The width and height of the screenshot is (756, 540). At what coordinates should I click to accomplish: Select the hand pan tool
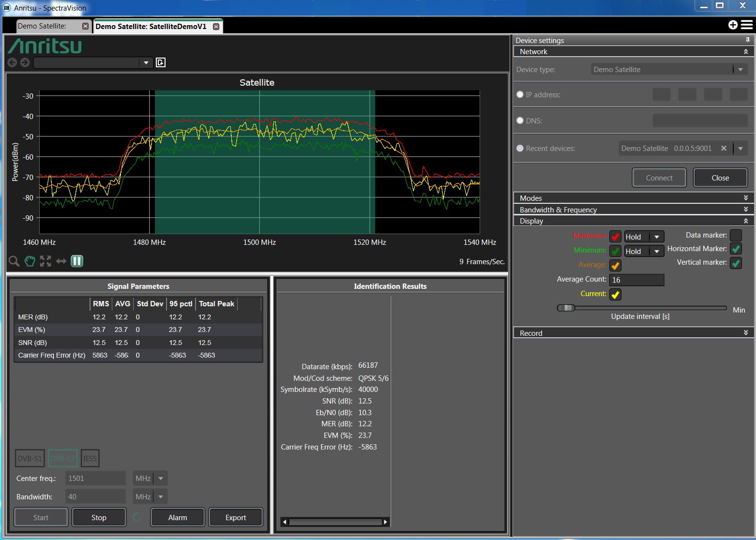30,261
